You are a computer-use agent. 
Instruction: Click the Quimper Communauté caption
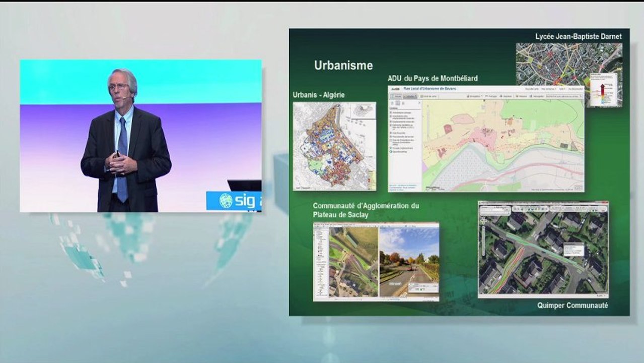coord(573,306)
